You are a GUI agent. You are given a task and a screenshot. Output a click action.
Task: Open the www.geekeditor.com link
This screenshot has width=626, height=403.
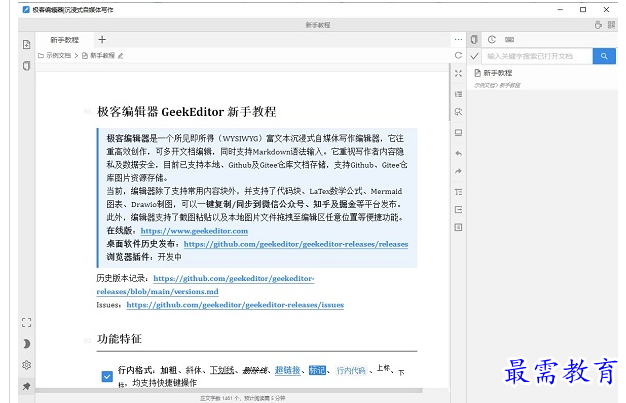[194, 231]
